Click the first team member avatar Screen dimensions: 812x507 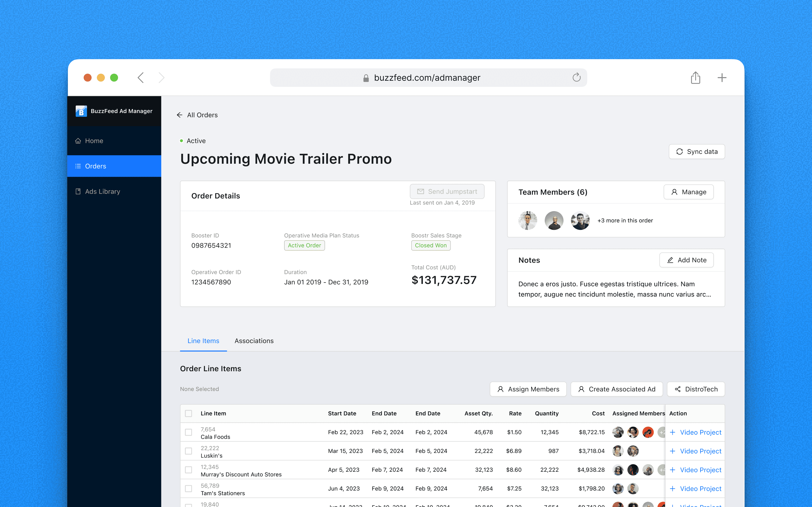tap(527, 220)
